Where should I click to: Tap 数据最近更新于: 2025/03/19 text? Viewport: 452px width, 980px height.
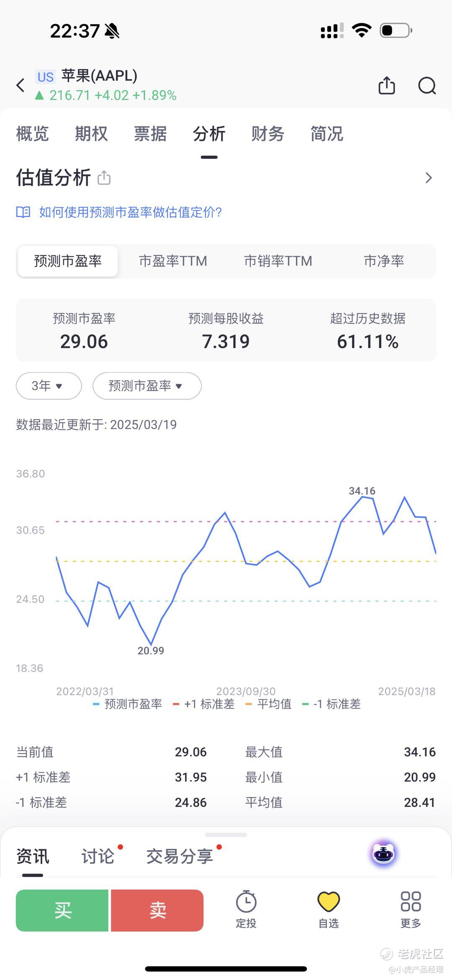(x=96, y=425)
